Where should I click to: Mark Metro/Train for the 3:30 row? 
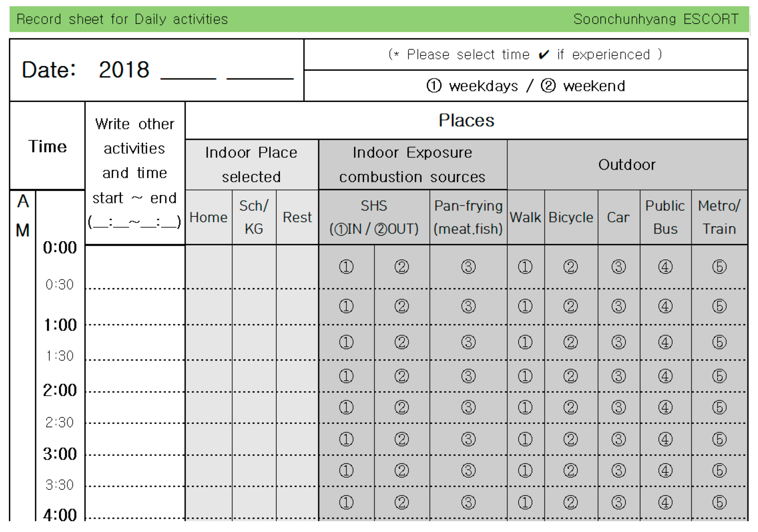(719, 502)
